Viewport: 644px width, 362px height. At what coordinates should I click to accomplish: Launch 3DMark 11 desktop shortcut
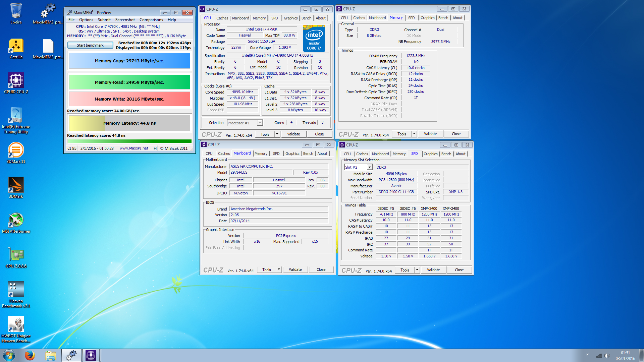(x=16, y=153)
